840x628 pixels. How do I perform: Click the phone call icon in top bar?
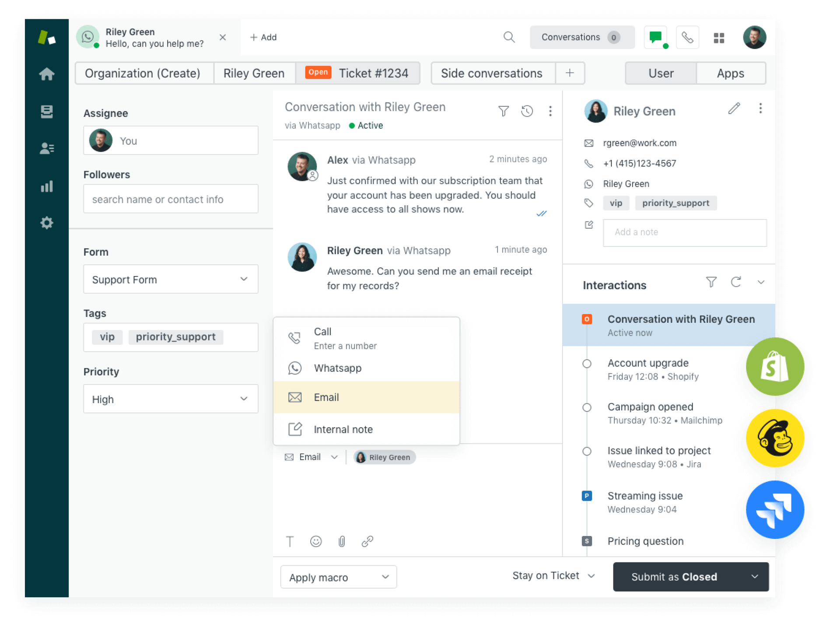click(687, 38)
